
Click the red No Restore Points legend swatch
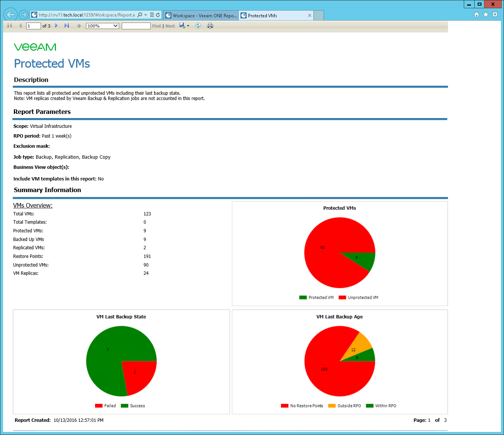coord(285,406)
